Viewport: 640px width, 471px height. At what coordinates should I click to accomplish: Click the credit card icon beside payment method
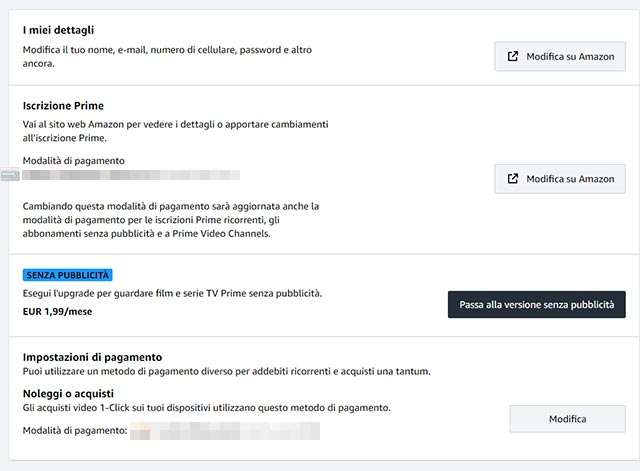click(11, 176)
